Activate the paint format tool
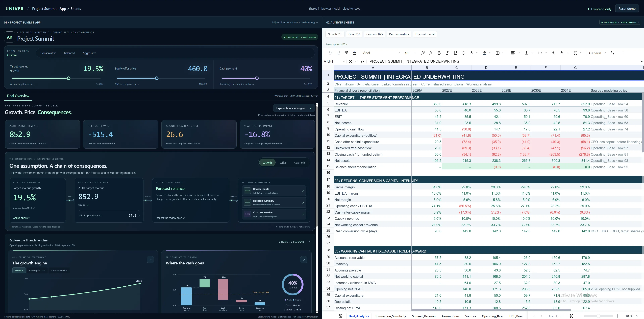The width and height of the screenshot is (644, 319). point(346,53)
